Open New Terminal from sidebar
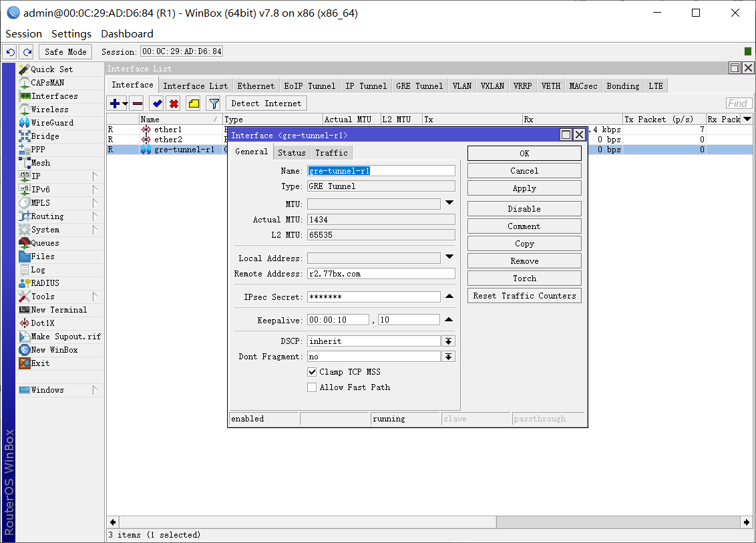 (x=60, y=310)
